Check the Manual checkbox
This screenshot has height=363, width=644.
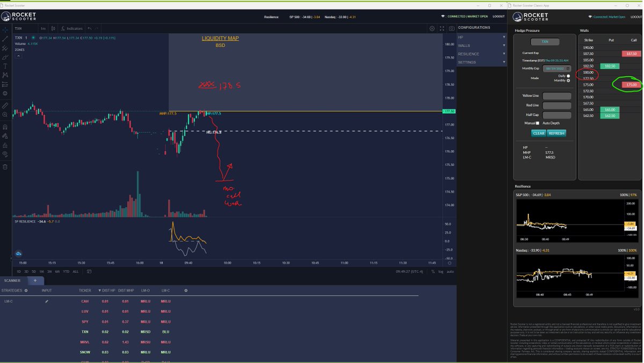pyautogui.click(x=538, y=123)
